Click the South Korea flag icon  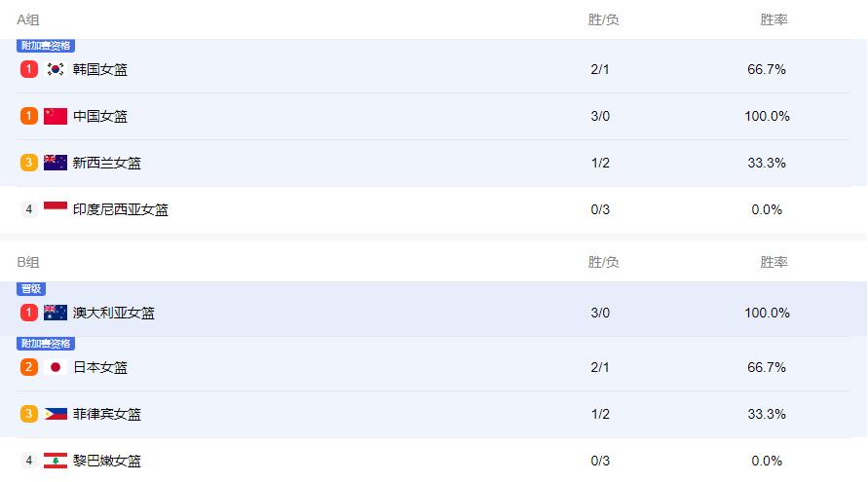click(x=56, y=69)
